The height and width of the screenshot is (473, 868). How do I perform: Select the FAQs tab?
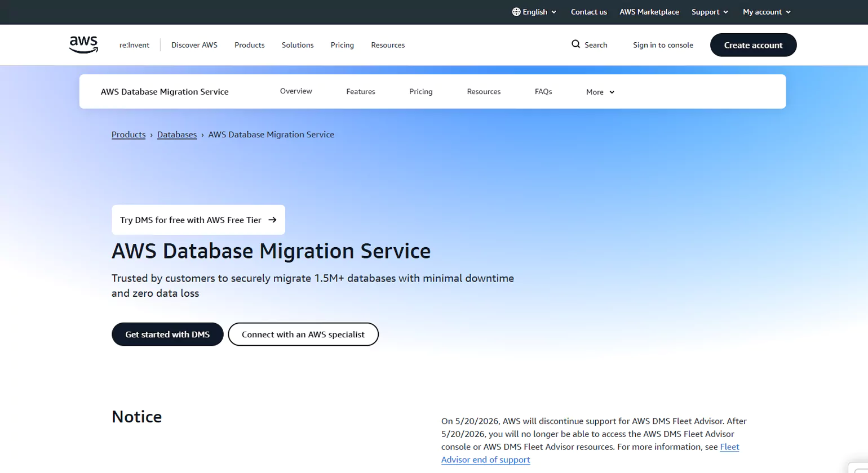[543, 91]
